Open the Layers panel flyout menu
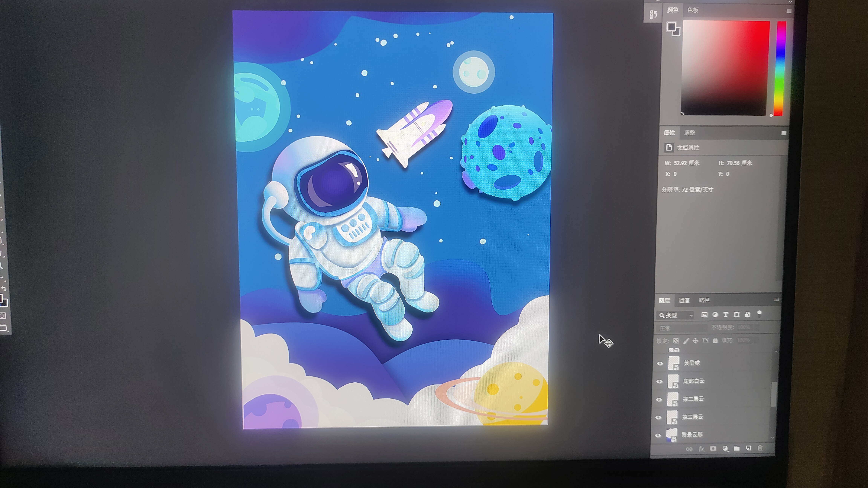868x488 pixels. (776, 299)
